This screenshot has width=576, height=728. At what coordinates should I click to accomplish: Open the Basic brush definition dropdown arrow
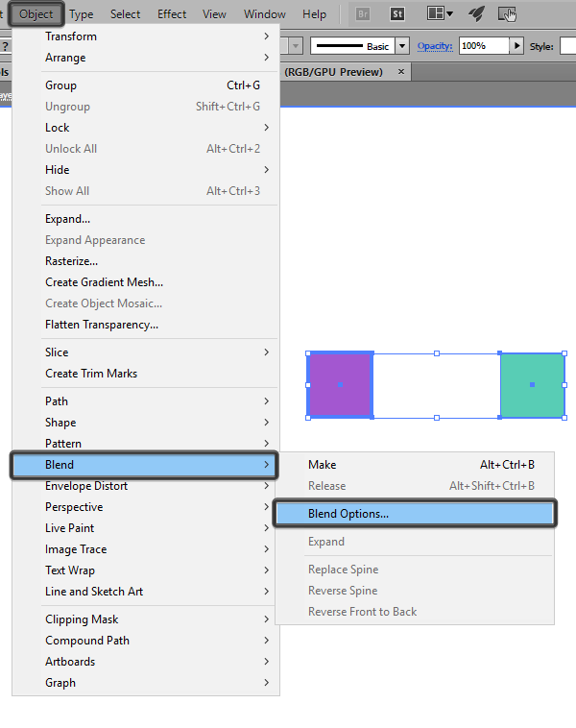402,46
